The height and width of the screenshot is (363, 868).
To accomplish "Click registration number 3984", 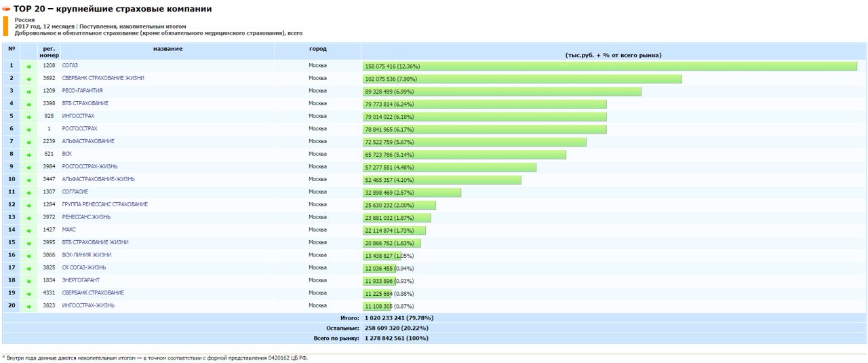I will pos(49,167).
